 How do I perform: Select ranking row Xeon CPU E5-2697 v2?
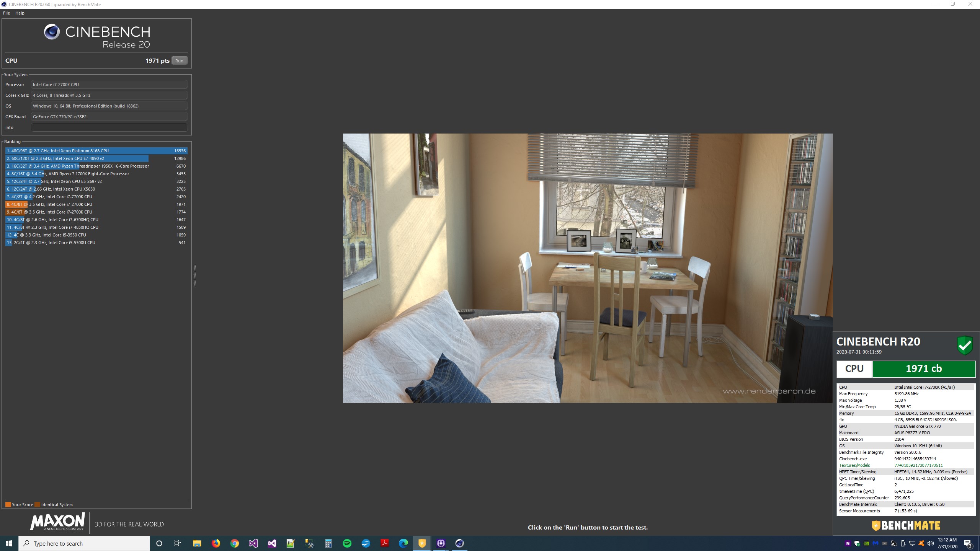(x=96, y=181)
